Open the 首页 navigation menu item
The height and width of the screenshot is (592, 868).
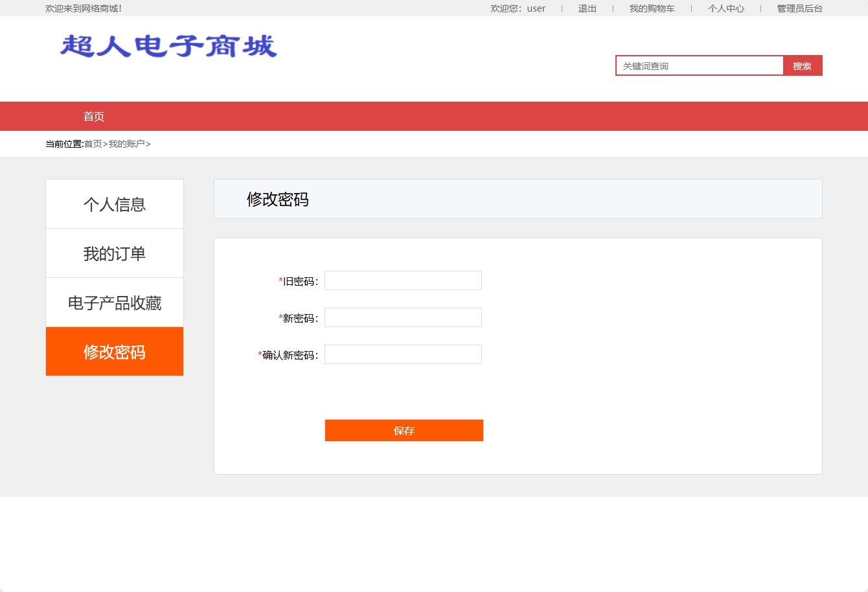click(94, 116)
